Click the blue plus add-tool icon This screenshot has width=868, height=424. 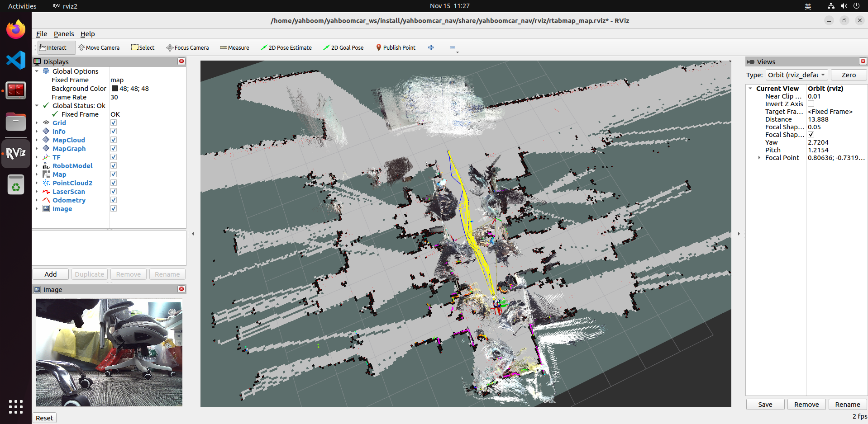pos(431,47)
